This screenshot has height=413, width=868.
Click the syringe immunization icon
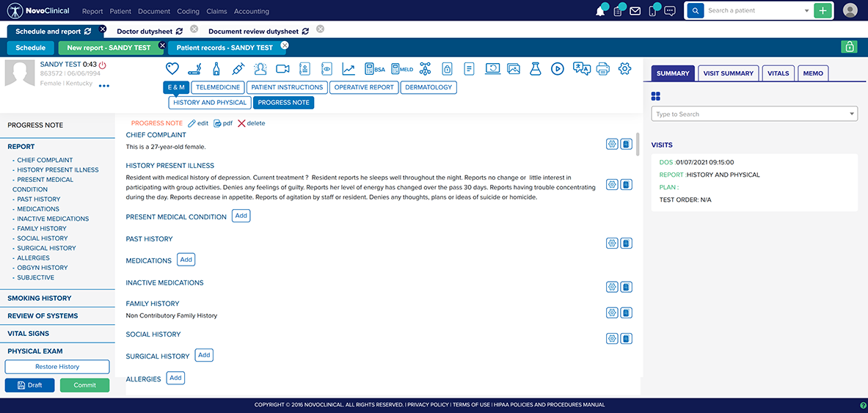(x=238, y=69)
